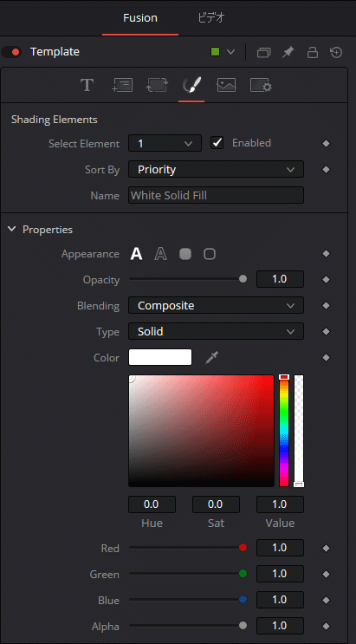Open the Select Element dropdown
Screen dimensions: 356x644
[165, 143]
